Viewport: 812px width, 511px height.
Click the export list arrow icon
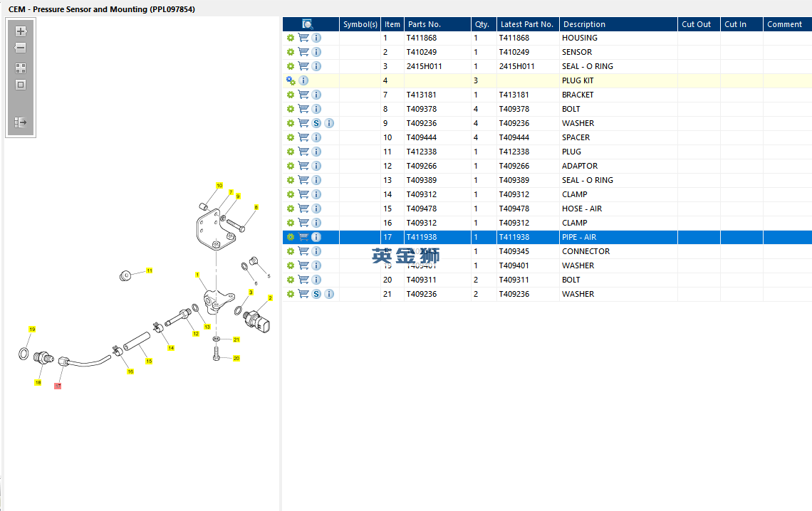point(21,122)
